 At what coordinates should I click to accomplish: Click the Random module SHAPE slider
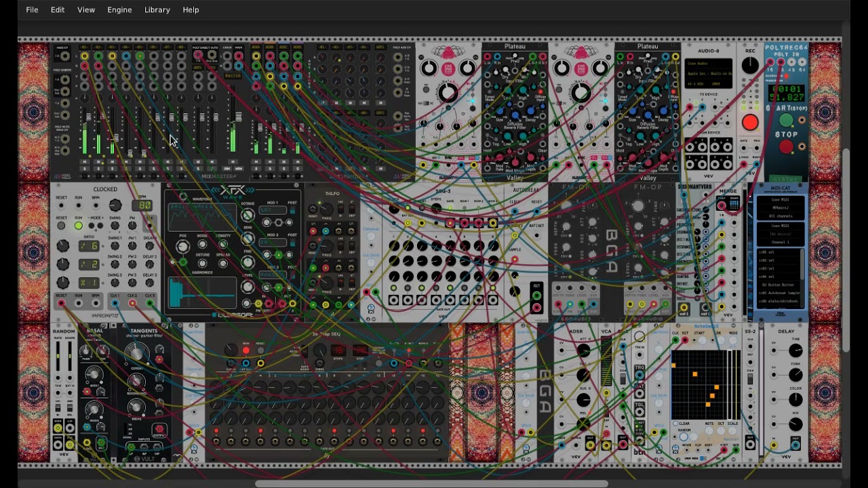tap(70, 357)
